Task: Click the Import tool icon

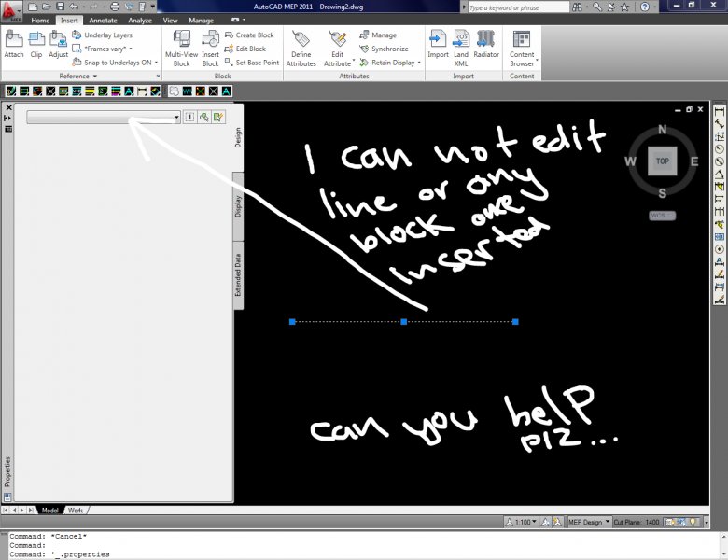Action: pos(438,45)
